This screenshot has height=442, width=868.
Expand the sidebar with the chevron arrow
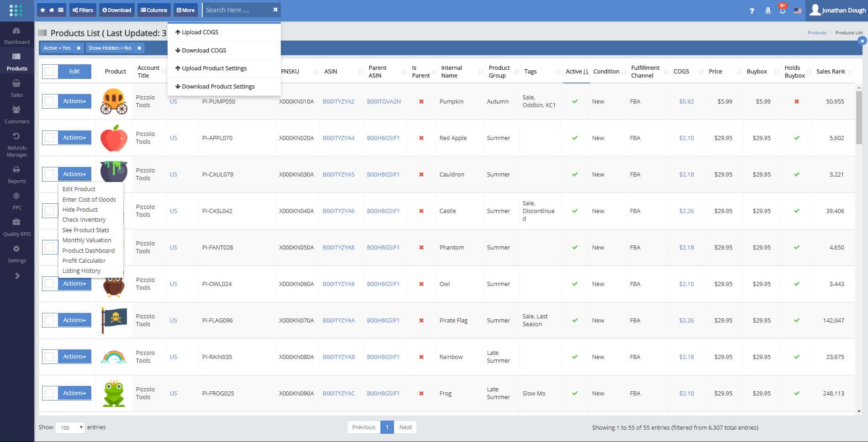[x=17, y=276]
